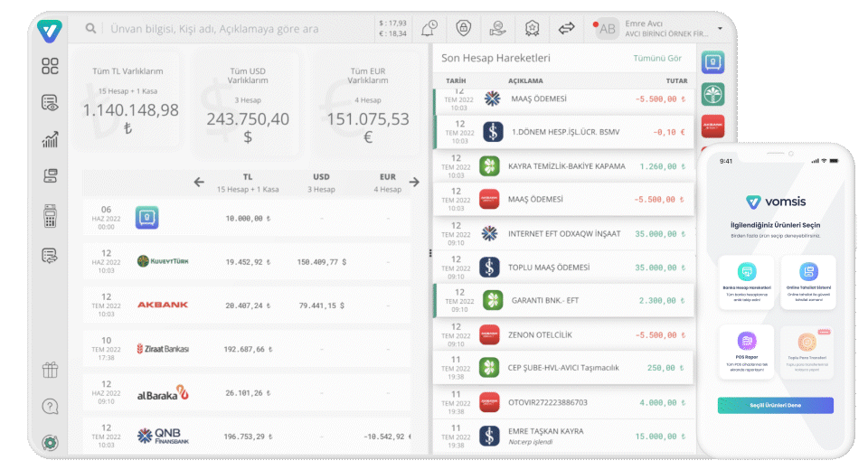Click the TOPLU MAAŞ ÖDEMESİ transaction
This screenshot has height=470, width=868.
[564, 268]
